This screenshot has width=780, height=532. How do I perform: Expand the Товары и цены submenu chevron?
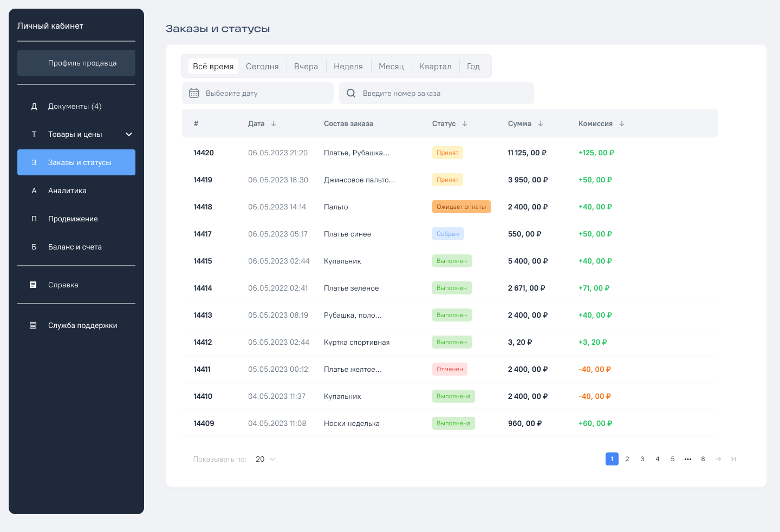[129, 134]
